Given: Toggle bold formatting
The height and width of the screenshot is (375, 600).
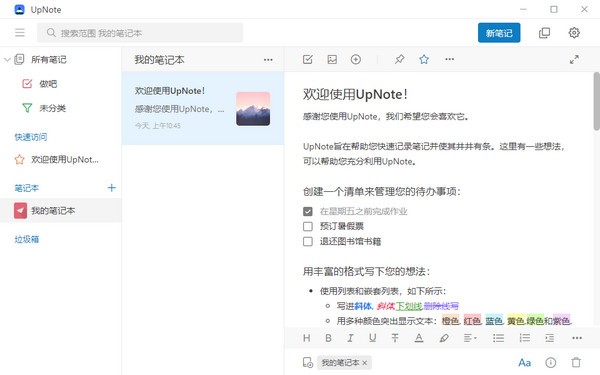Looking at the screenshot, I should pyautogui.click(x=328, y=338).
